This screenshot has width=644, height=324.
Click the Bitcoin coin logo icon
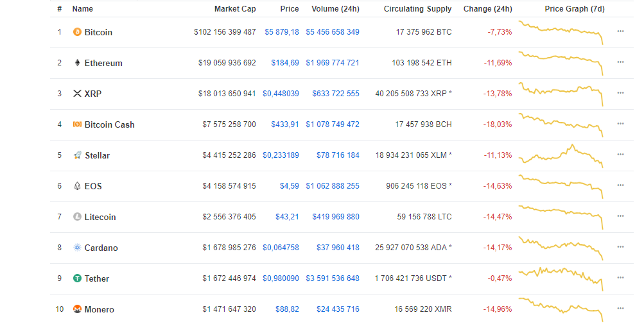[77, 32]
